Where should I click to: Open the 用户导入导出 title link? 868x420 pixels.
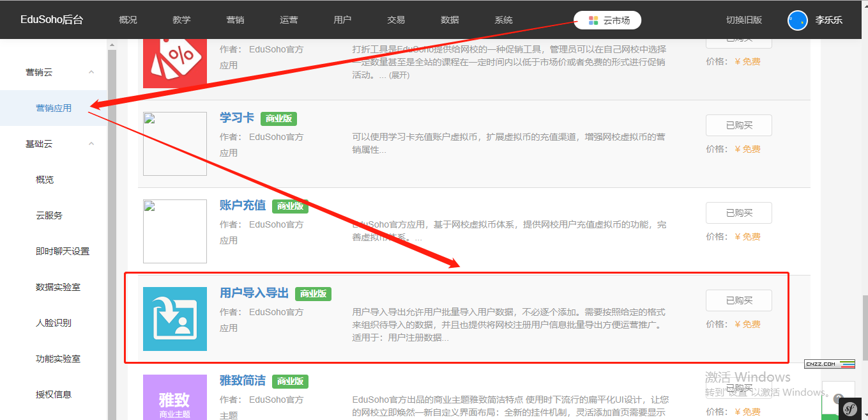(x=254, y=293)
